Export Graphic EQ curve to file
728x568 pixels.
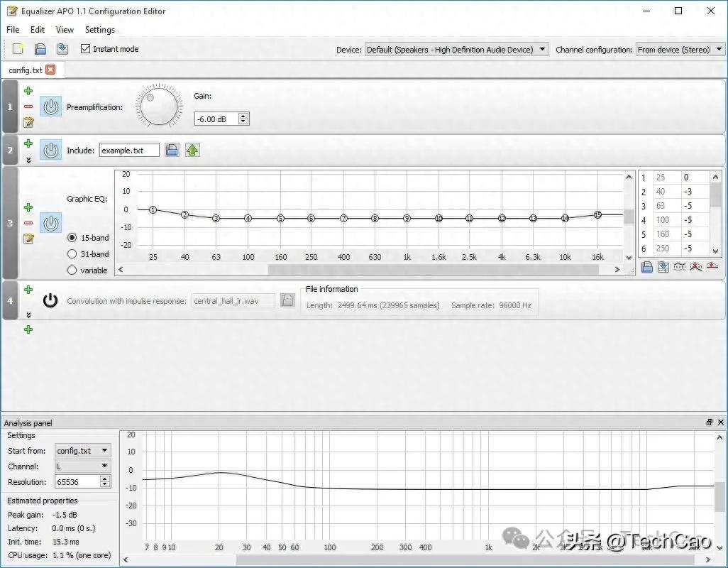pyautogui.click(x=663, y=266)
